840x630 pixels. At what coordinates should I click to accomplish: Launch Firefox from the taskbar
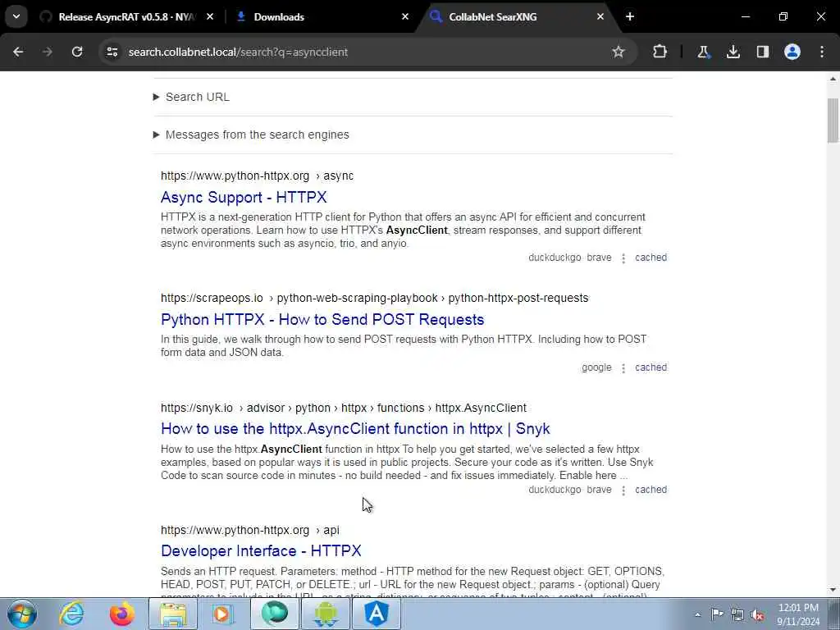tap(122, 614)
